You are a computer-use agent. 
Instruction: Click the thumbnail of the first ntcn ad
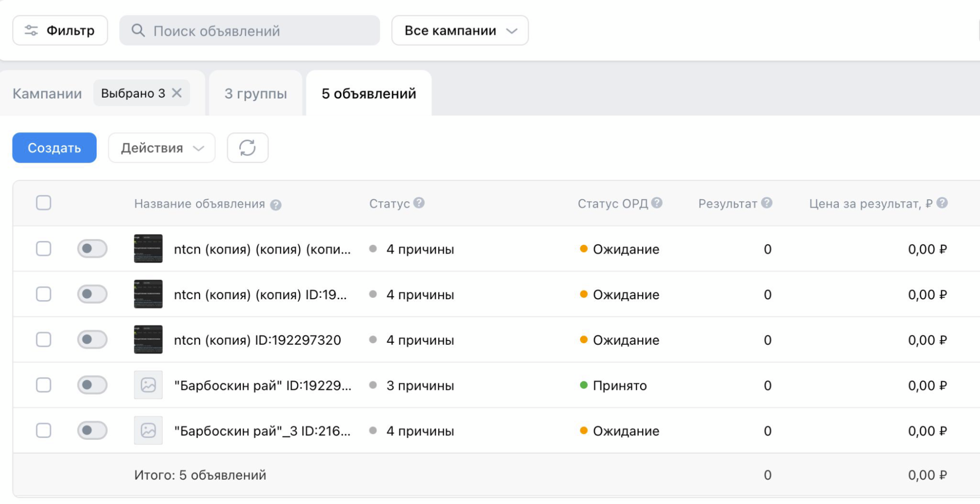coord(148,249)
